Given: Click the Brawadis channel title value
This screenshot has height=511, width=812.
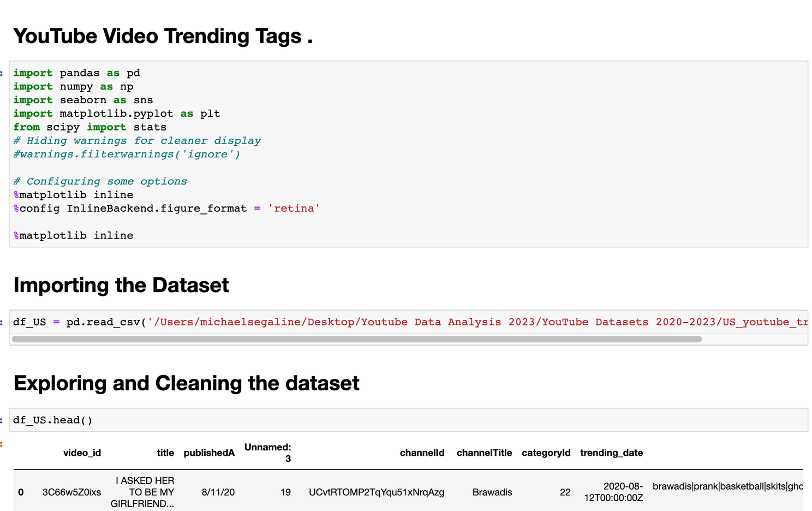Looking at the screenshot, I should (492, 492).
